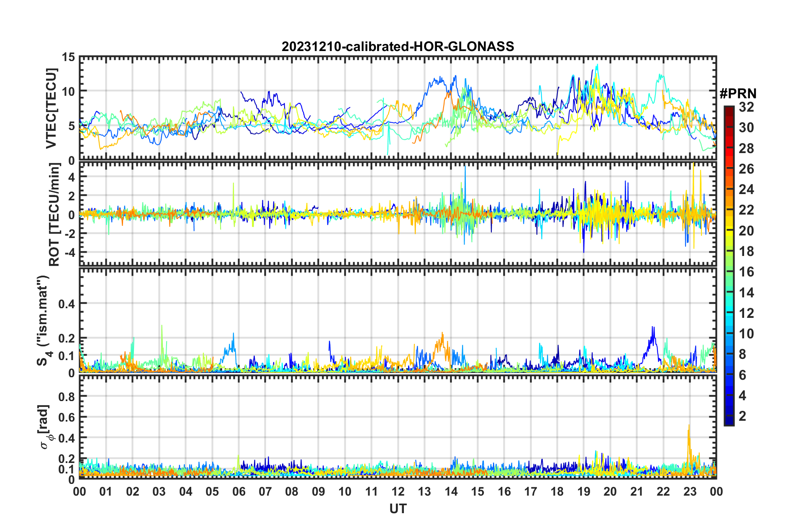796x532 pixels.
Task: Click x-axis hour label 11
Action: pyautogui.click(x=371, y=492)
